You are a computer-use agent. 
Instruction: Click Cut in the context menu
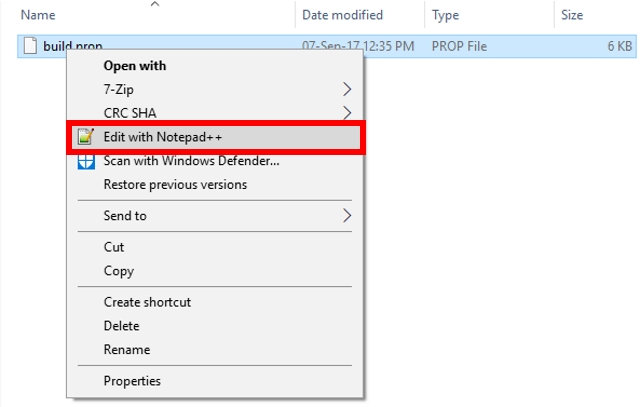point(114,247)
